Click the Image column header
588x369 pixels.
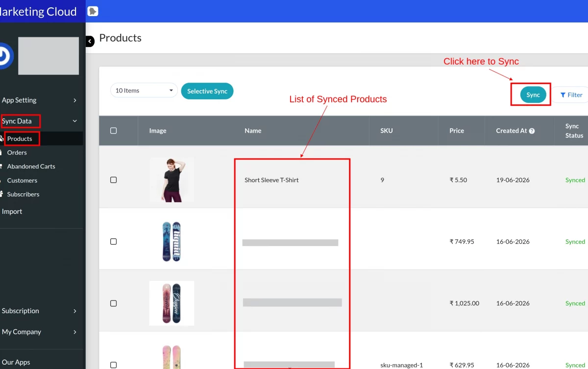click(158, 131)
